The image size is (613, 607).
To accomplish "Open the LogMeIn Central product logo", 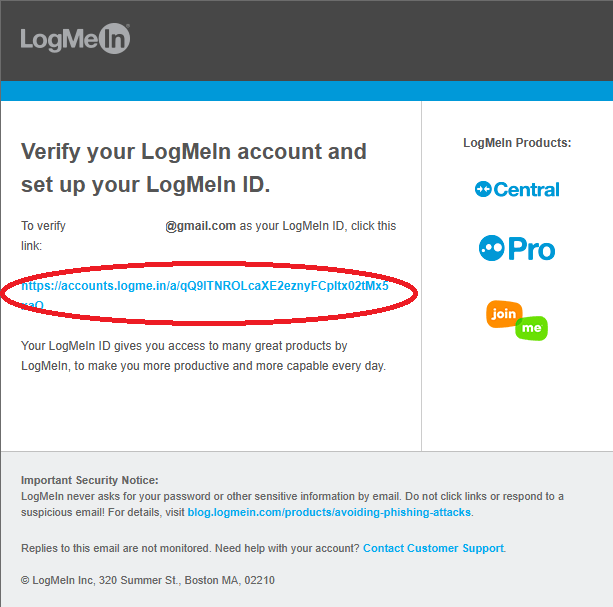I will [x=517, y=189].
